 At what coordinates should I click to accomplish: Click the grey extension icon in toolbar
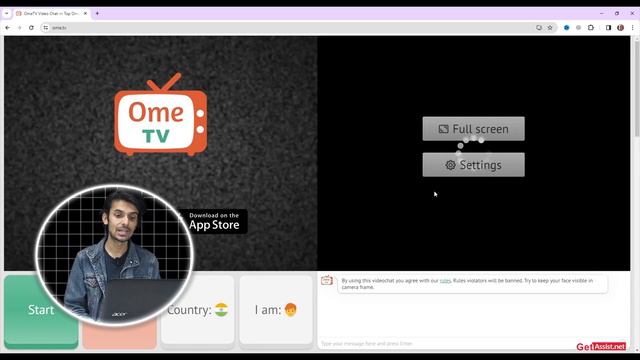tap(578, 28)
